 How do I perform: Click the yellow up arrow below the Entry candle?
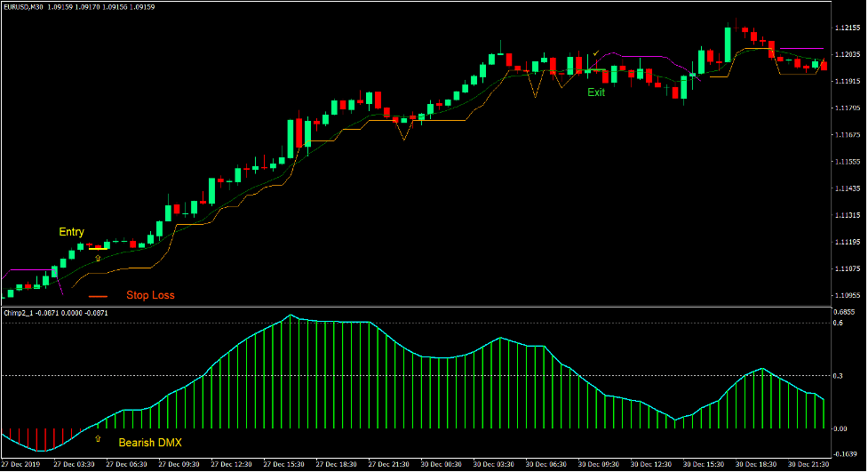tap(98, 256)
